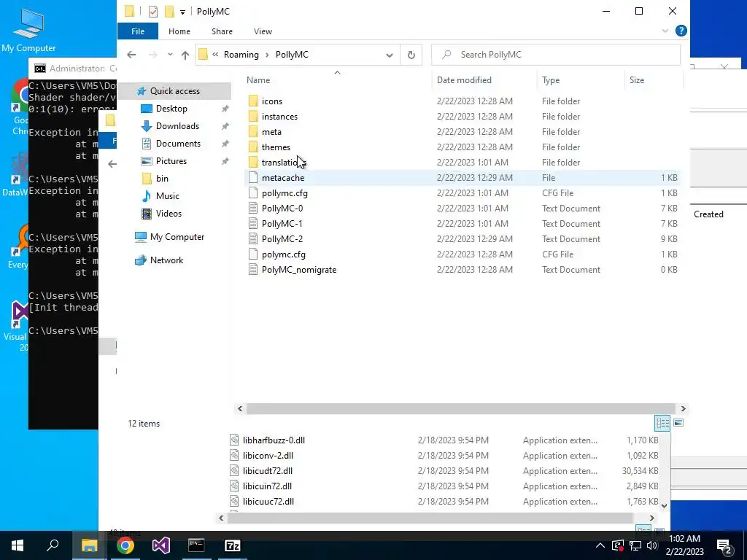This screenshot has width=747, height=560.
Task: Open Documents in navigation pane
Action: click(178, 144)
